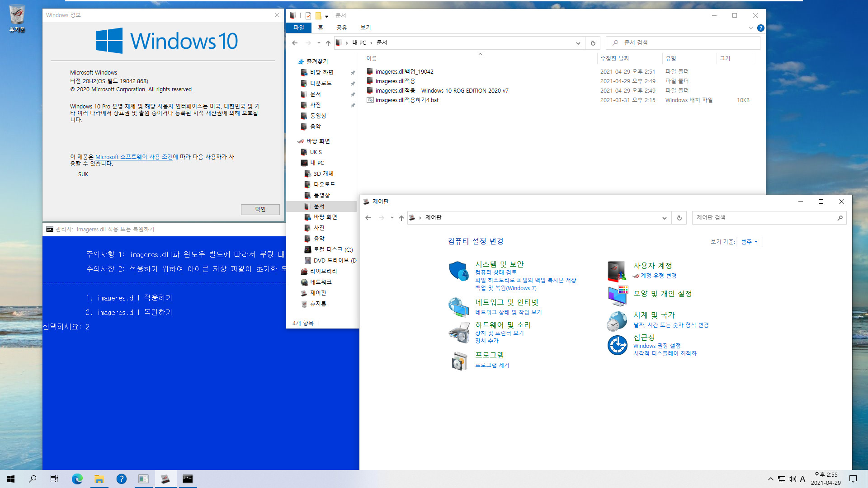Viewport: 868px width, 488px height.
Task: Open 모양 및 개인 설정 monitor icon
Action: point(617,295)
